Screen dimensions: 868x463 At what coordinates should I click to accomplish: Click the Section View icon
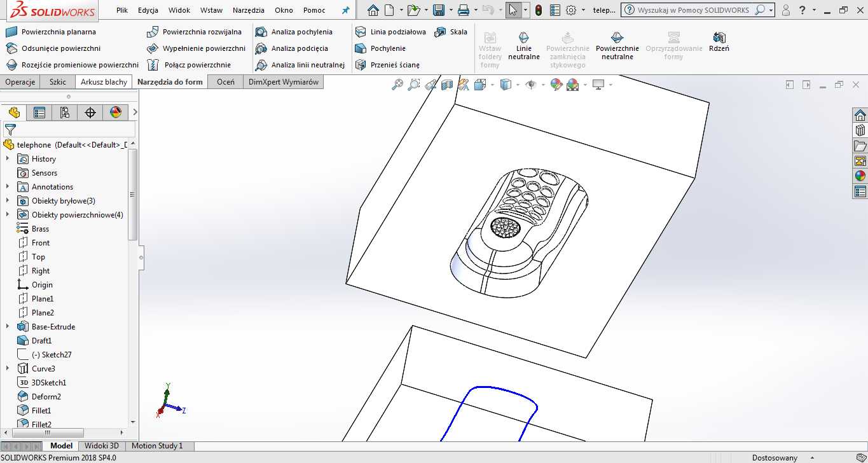[x=447, y=84]
